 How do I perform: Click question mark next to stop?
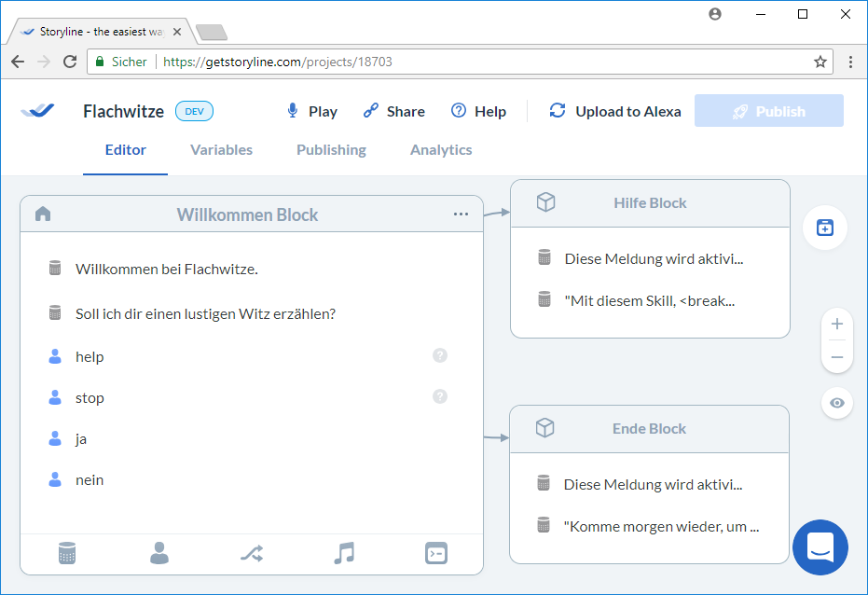[440, 396]
